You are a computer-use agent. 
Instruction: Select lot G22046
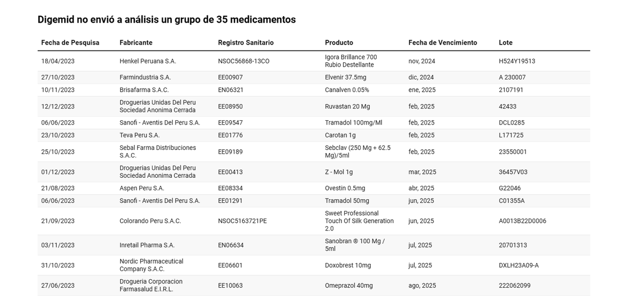pyautogui.click(x=510, y=188)
